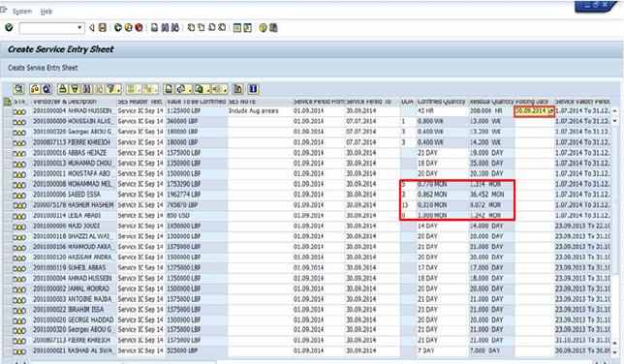Click the red Cancel icon
Screen dimensions: 624x364
139,27
